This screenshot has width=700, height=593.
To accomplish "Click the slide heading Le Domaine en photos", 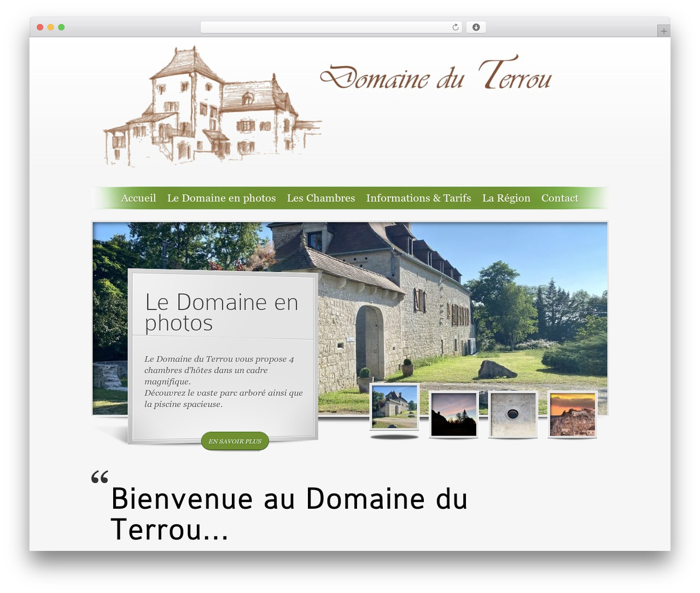I will (221, 312).
